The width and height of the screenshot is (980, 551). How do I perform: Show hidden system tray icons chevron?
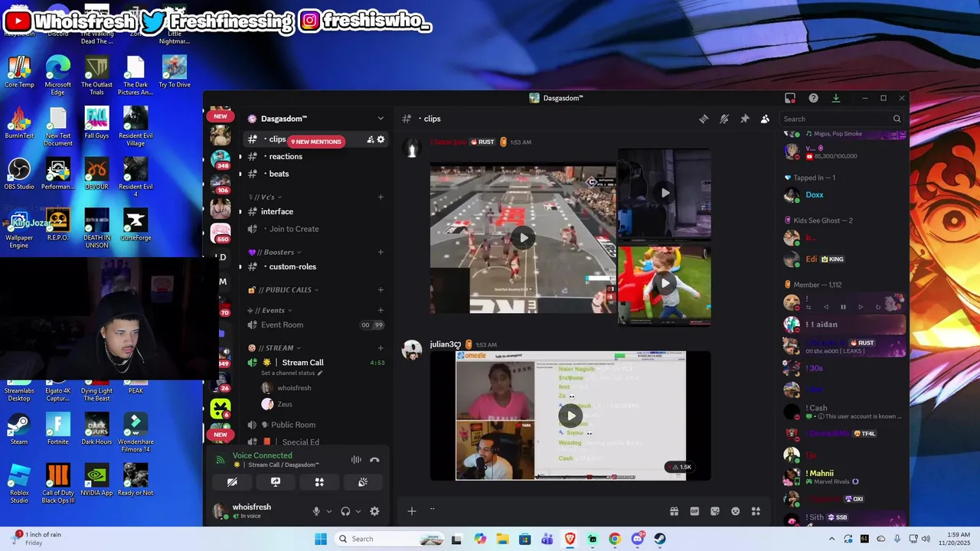[831, 539]
